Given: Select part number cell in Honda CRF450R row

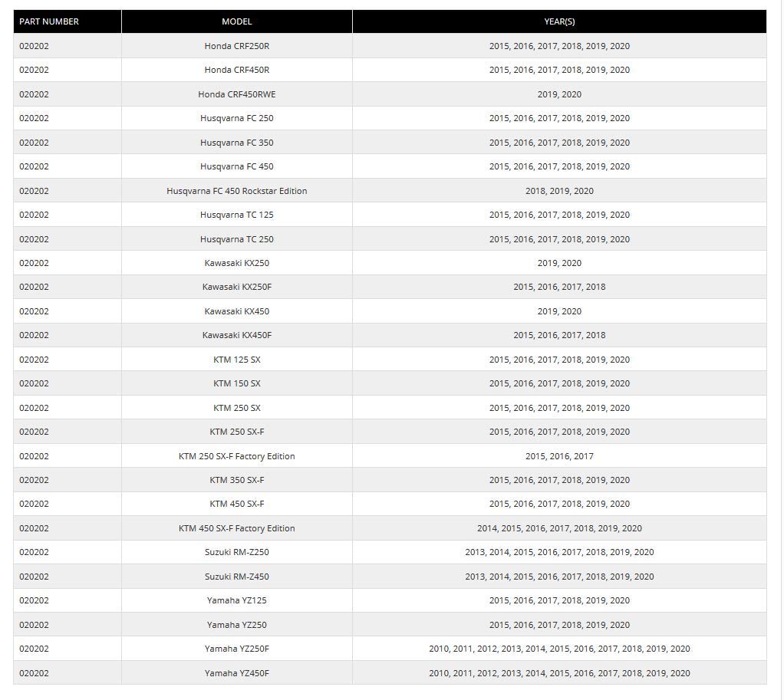Looking at the screenshot, I should 34,70.
